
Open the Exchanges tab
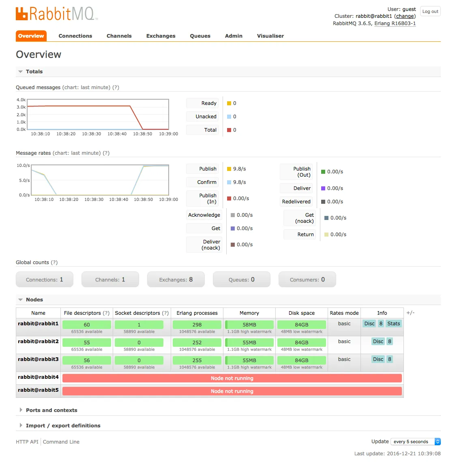[161, 36]
